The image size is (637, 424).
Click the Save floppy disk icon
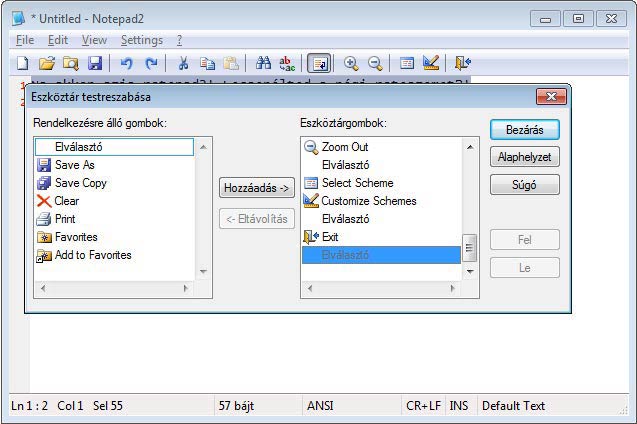(95, 63)
